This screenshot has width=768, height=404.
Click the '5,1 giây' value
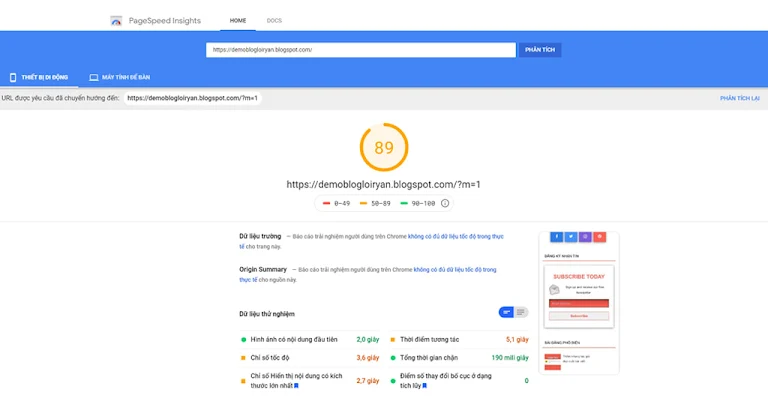click(x=517, y=339)
